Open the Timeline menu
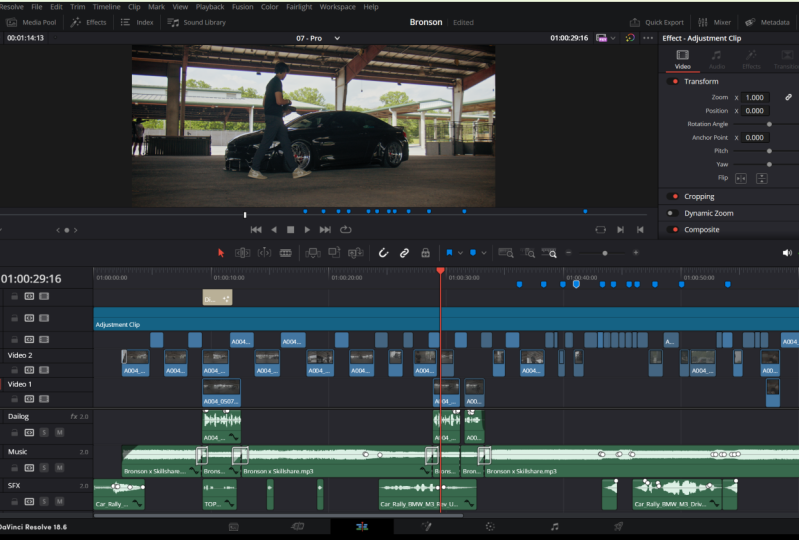 click(x=106, y=7)
